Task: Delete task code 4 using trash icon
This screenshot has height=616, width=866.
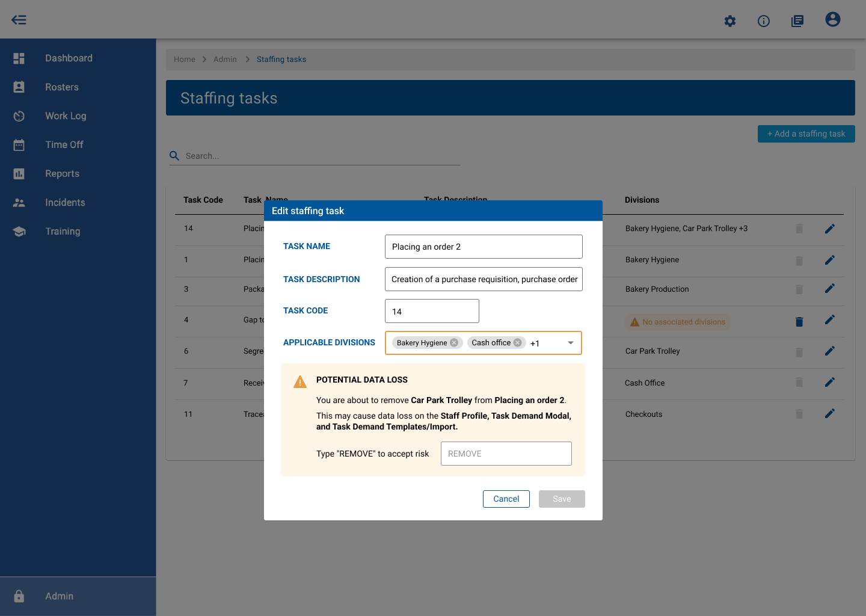Action: click(799, 322)
